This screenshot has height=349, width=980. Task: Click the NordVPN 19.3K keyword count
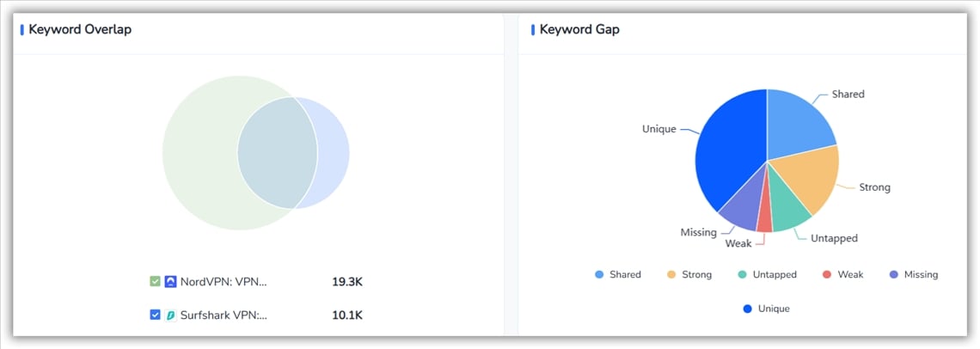click(347, 281)
